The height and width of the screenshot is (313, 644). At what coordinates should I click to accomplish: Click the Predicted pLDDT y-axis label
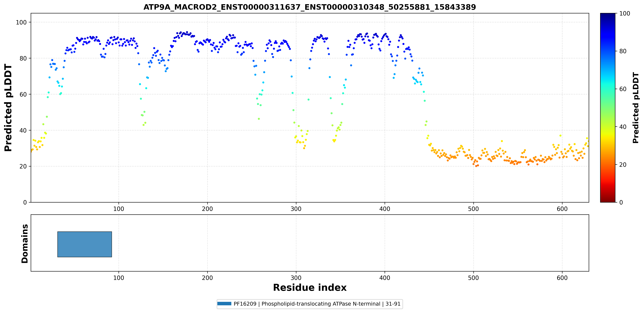(x=8, y=108)
